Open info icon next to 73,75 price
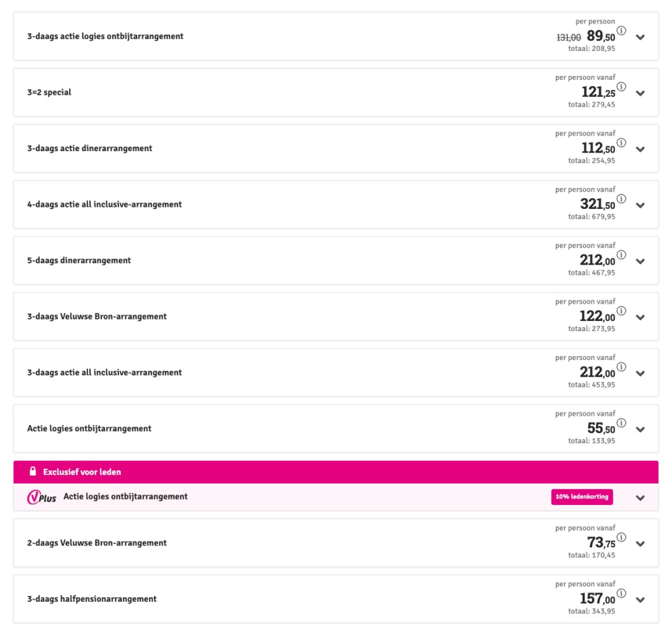The image size is (672, 634). pyautogui.click(x=621, y=537)
